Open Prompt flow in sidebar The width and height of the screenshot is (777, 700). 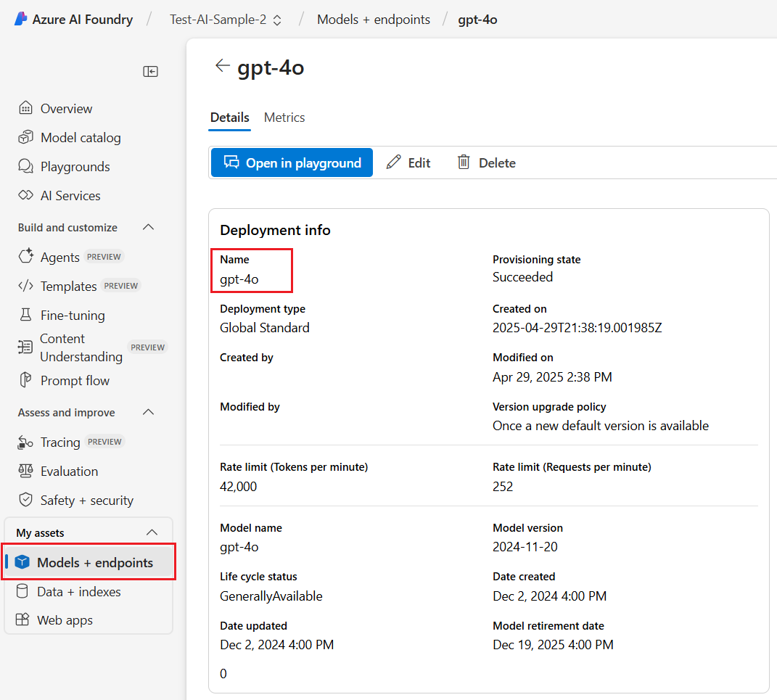pos(75,381)
